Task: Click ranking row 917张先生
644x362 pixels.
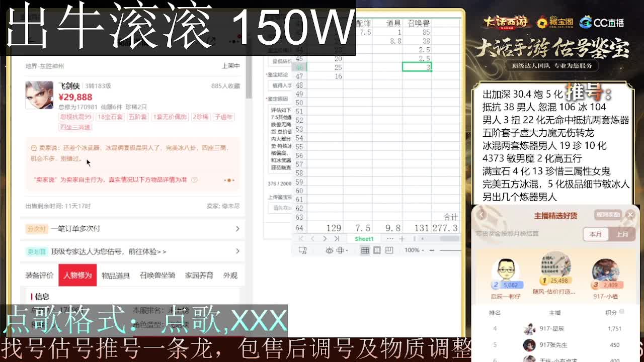Action: pyautogui.click(x=556, y=345)
